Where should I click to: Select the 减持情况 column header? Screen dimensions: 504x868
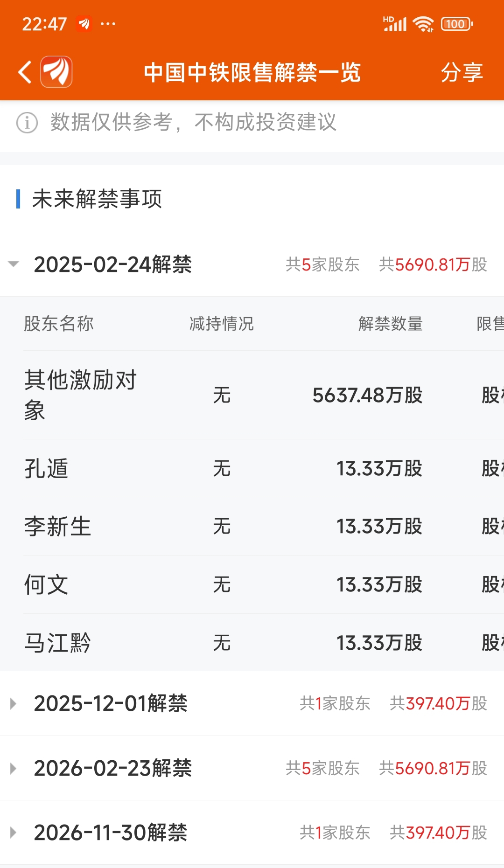point(222,323)
